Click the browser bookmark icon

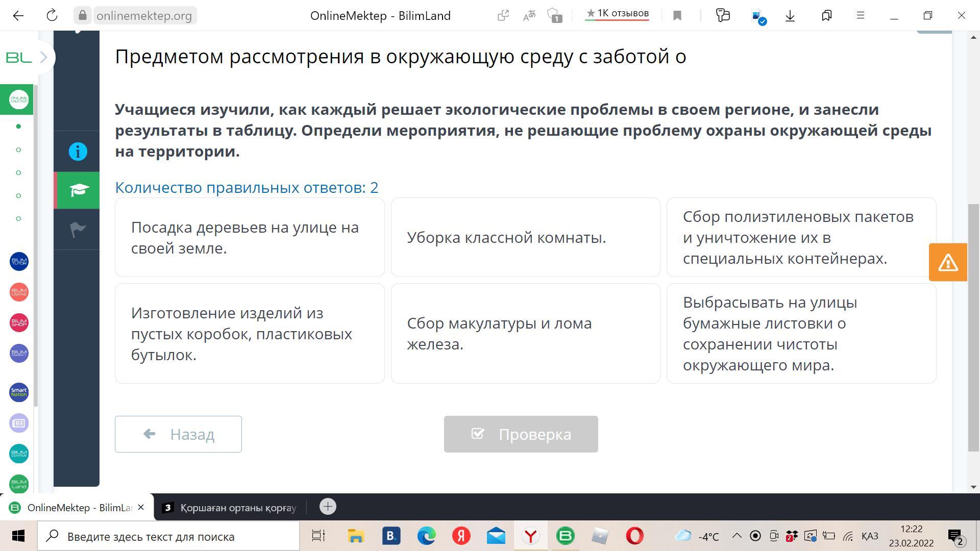pyautogui.click(x=677, y=16)
